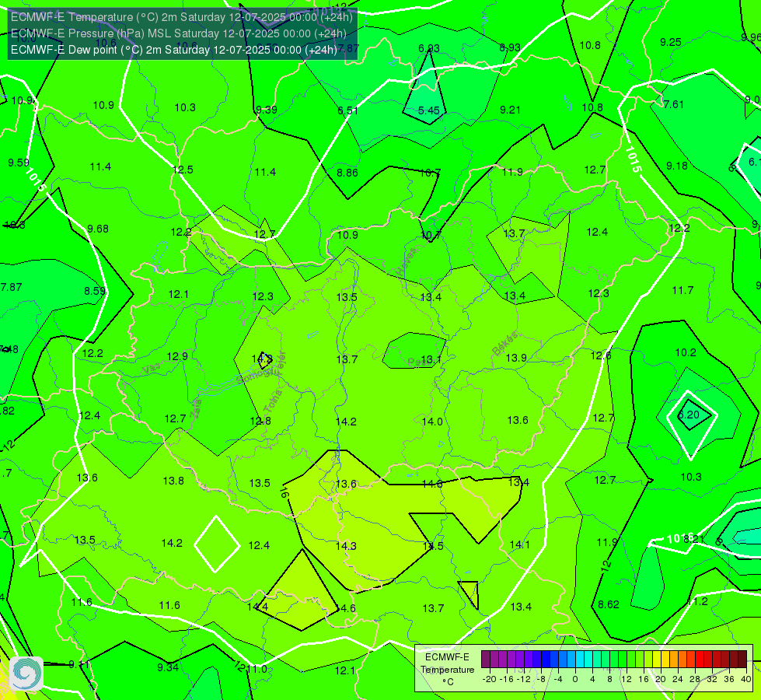Click the 8.62 temperature value
Screen dimensions: 761x700
tap(609, 605)
